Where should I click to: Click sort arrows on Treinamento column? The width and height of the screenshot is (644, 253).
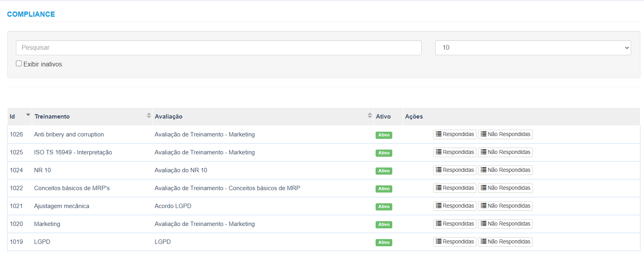coord(148,115)
